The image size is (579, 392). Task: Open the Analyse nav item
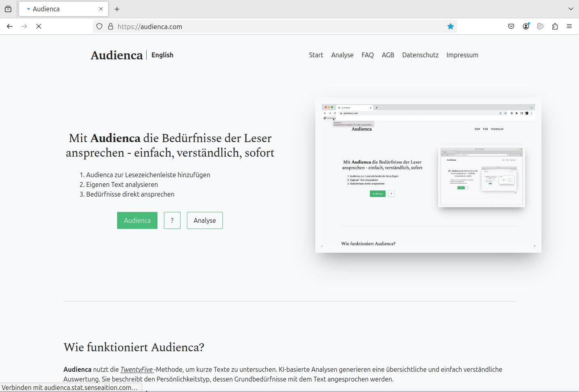point(342,55)
